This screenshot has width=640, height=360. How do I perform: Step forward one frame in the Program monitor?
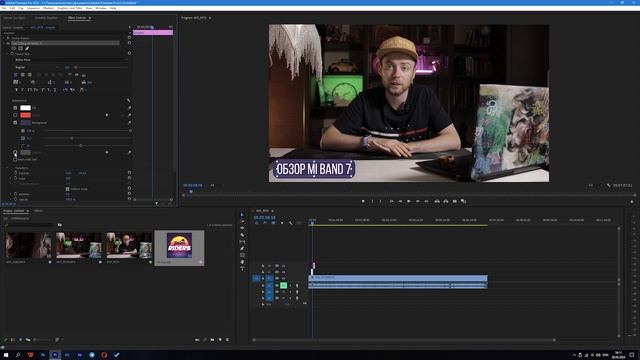point(418,201)
